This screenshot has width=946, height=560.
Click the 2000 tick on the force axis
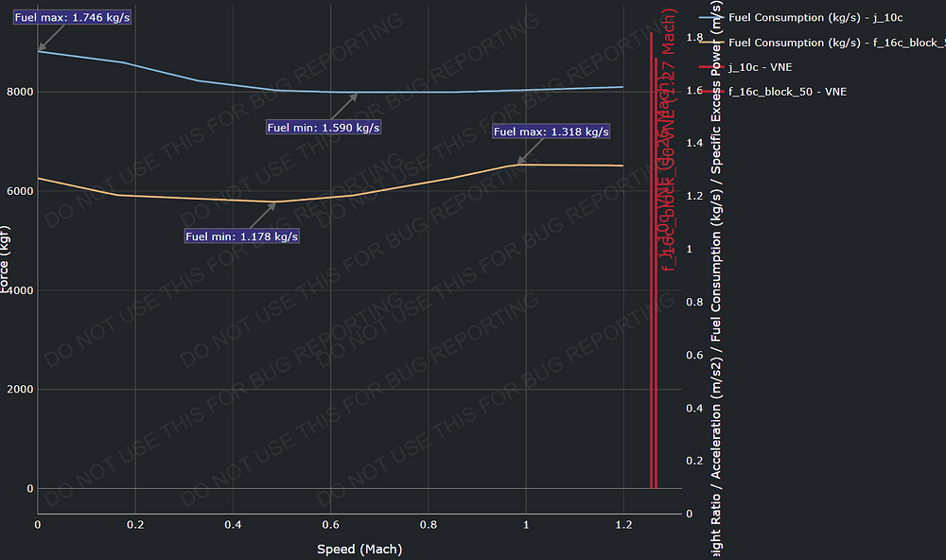click(x=19, y=390)
